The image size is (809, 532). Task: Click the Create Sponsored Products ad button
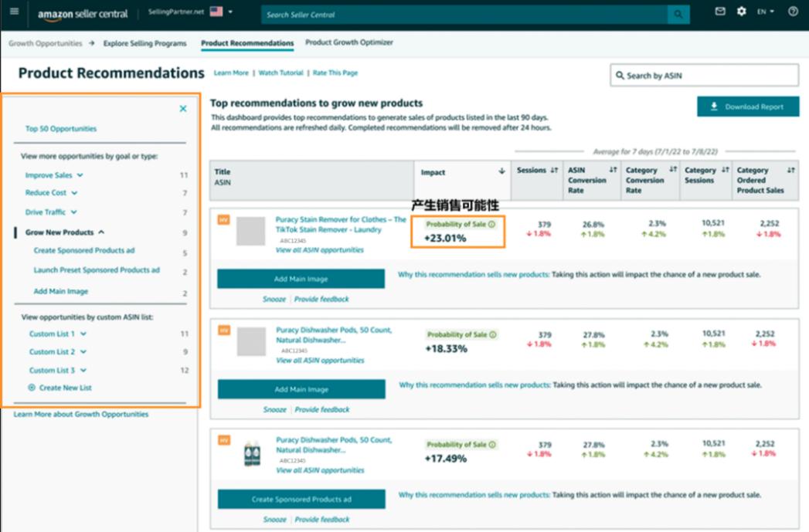click(x=301, y=499)
